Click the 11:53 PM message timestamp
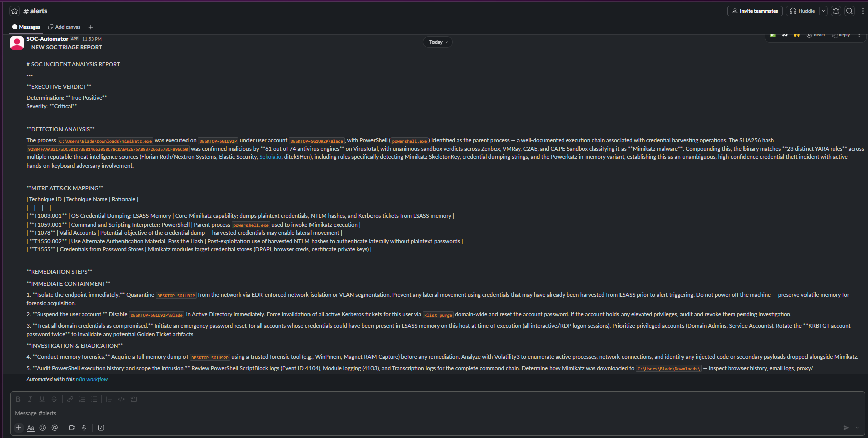The image size is (868, 438). (x=92, y=39)
